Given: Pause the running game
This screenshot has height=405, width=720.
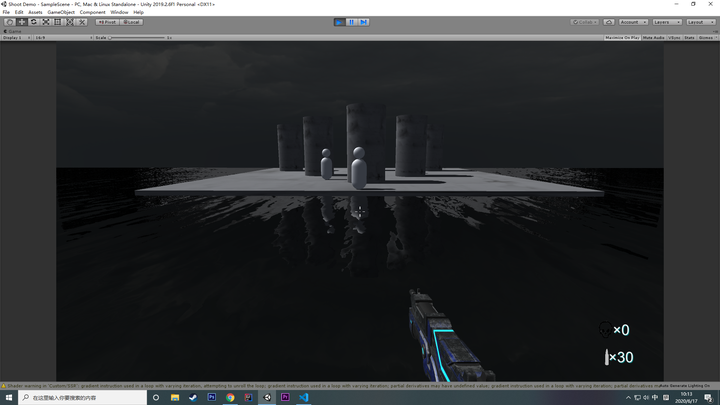Looking at the screenshot, I should click(x=352, y=22).
